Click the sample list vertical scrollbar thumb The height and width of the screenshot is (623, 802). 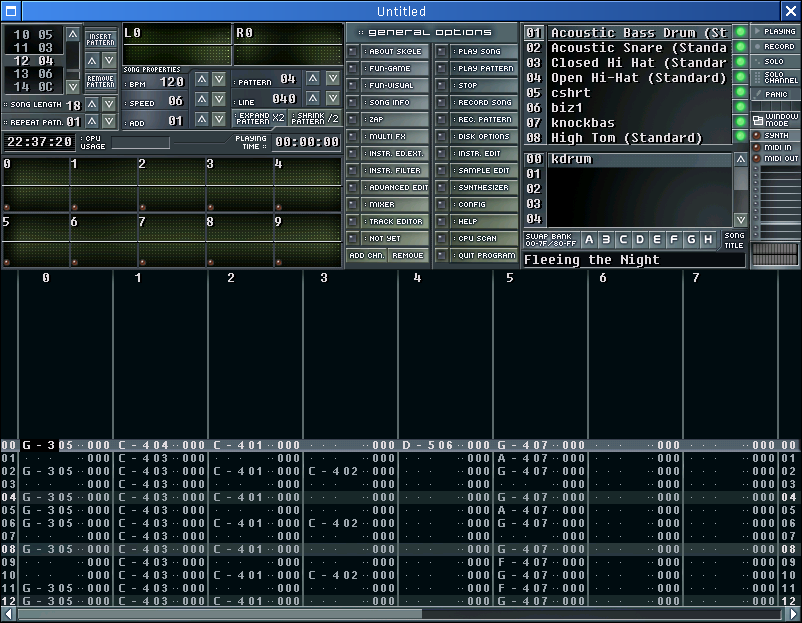[741, 179]
